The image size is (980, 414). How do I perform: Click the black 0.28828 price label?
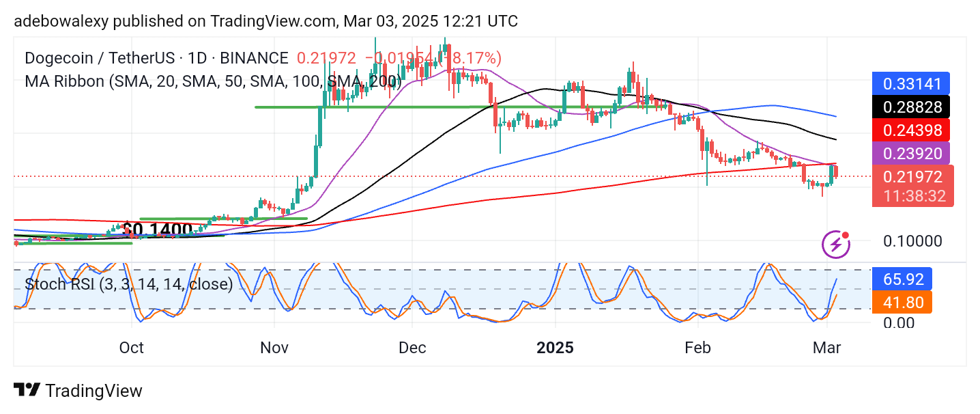click(912, 107)
